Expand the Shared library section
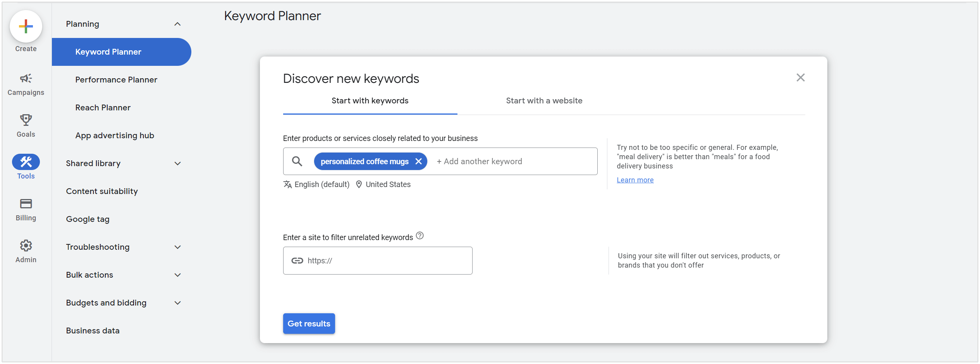The image size is (980, 364). 177,163
